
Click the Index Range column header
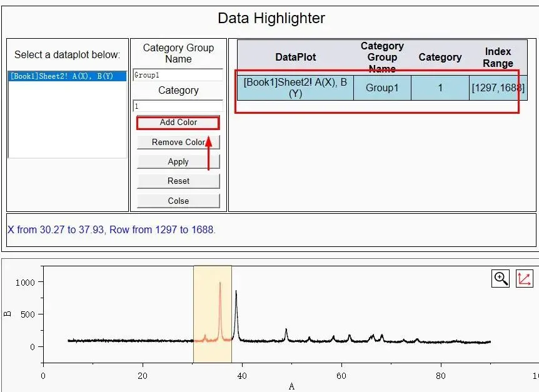point(498,58)
